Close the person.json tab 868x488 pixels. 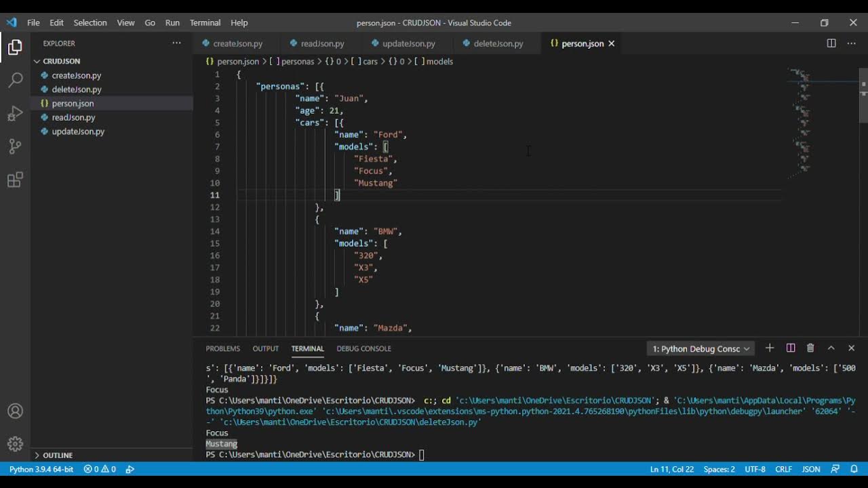coord(611,43)
